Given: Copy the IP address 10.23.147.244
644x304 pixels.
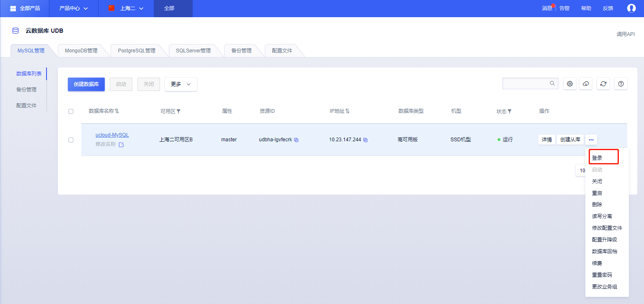Looking at the screenshot, I should [365, 140].
